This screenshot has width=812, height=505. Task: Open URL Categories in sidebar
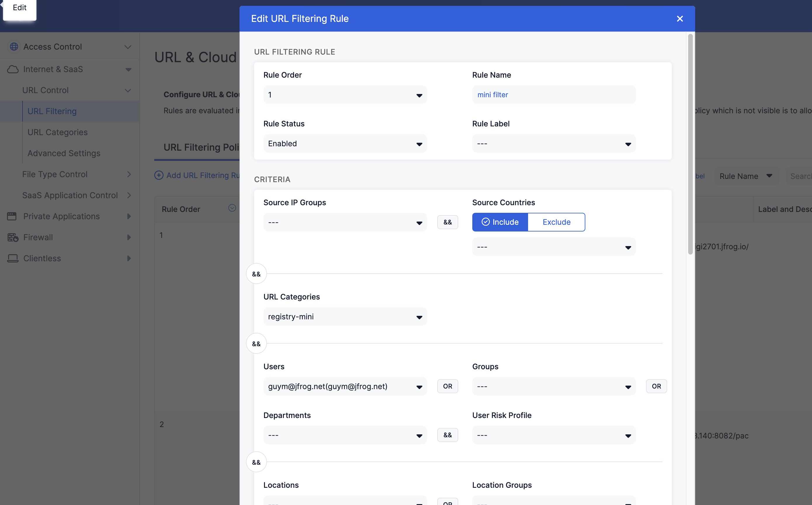pos(58,132)
